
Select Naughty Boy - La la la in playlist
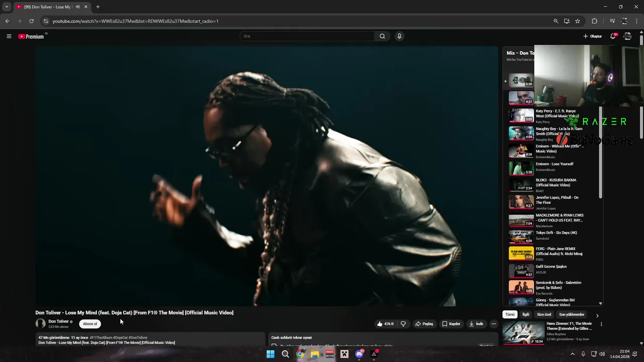pos(552,133)
